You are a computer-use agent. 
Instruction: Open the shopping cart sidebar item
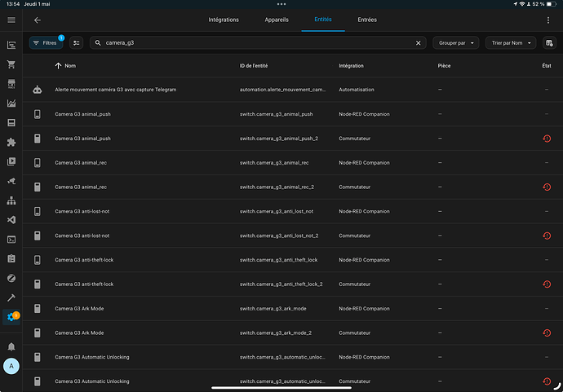11,64
